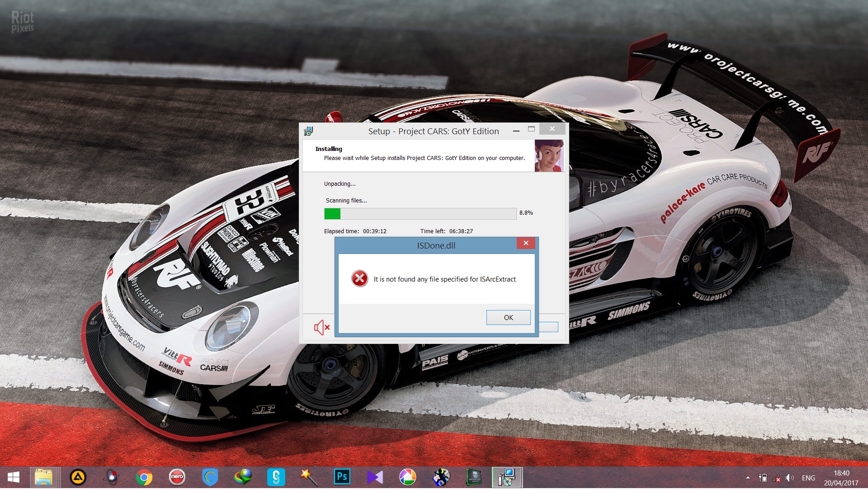Switch the ENG input language indicator
This screenshot has width=868, height=489.
coord(808,478)
